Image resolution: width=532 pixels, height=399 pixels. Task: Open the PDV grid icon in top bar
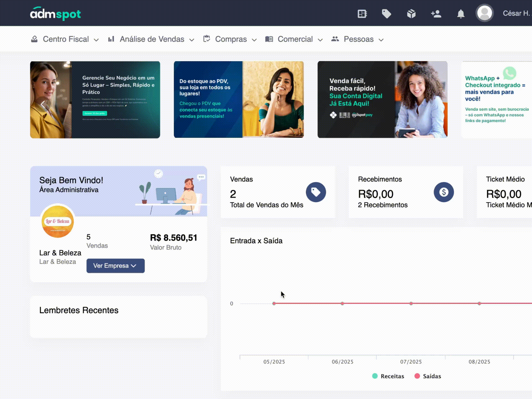tap(362, 13)
